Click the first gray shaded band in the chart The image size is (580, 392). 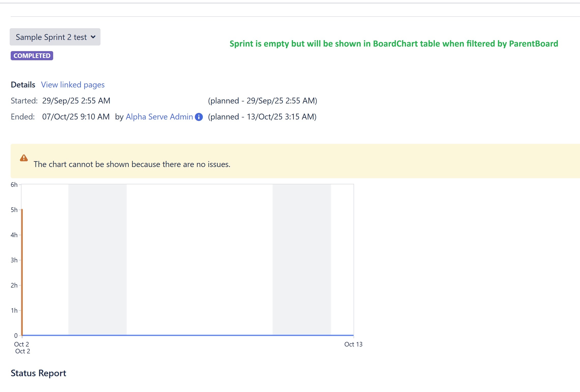[x=97, y=259]
